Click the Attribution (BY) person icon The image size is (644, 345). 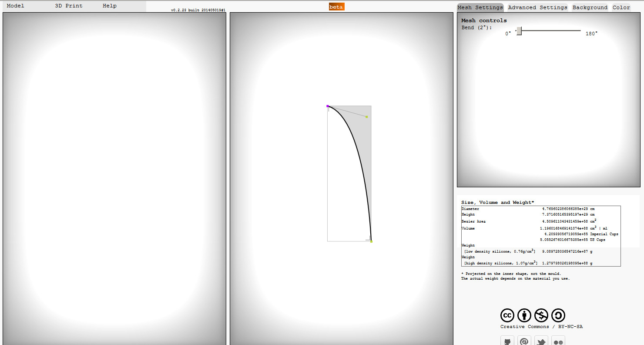pyautogui.click(x=524, y=315)
